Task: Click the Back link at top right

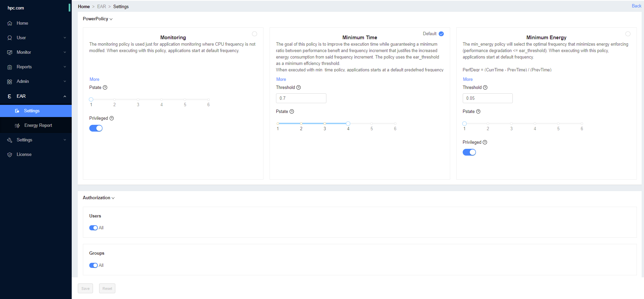Action: pos(636,6)
